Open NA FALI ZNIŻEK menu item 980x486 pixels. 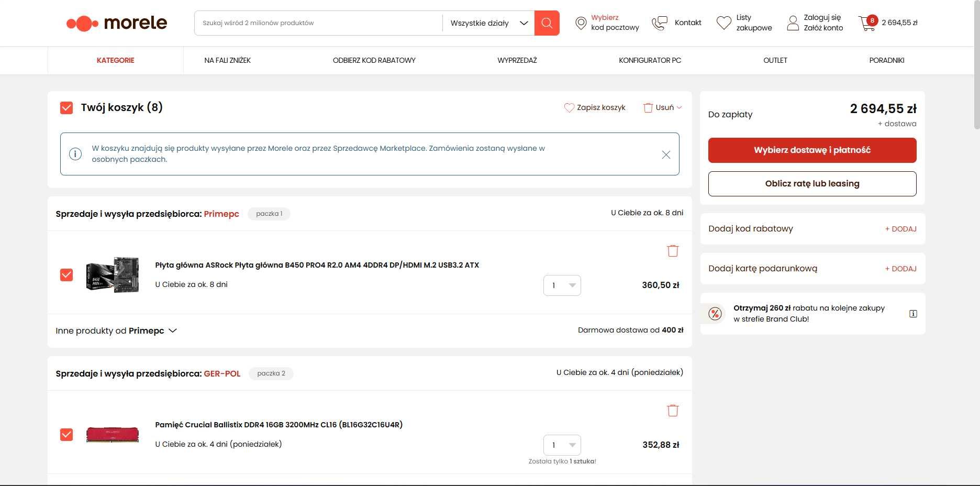[227, 60]
